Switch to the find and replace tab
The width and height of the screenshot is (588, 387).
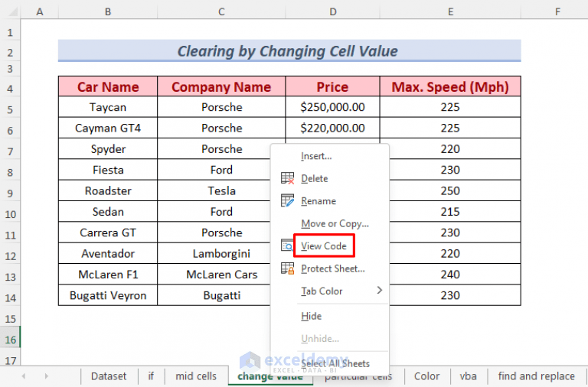pyautogui.click(x=536, y=376)
